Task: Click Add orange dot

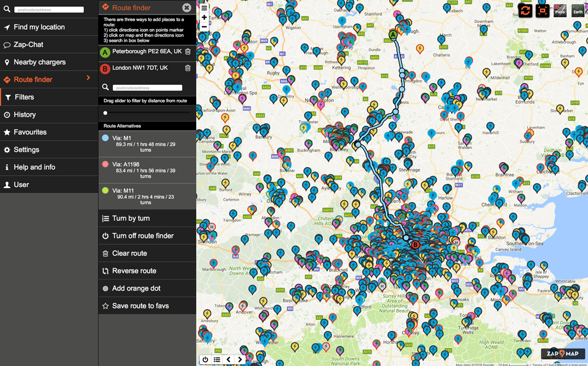Action: [147, 289]
